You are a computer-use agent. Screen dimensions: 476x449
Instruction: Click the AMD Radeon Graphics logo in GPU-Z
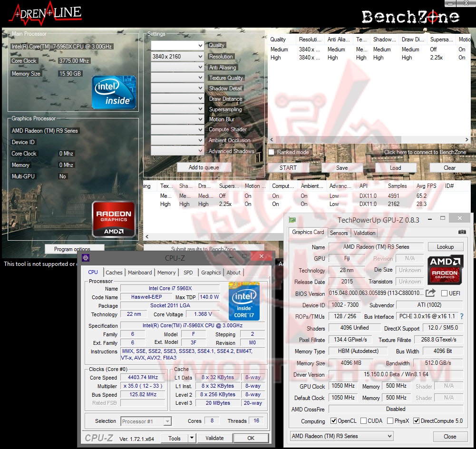[x=445, y=269]
